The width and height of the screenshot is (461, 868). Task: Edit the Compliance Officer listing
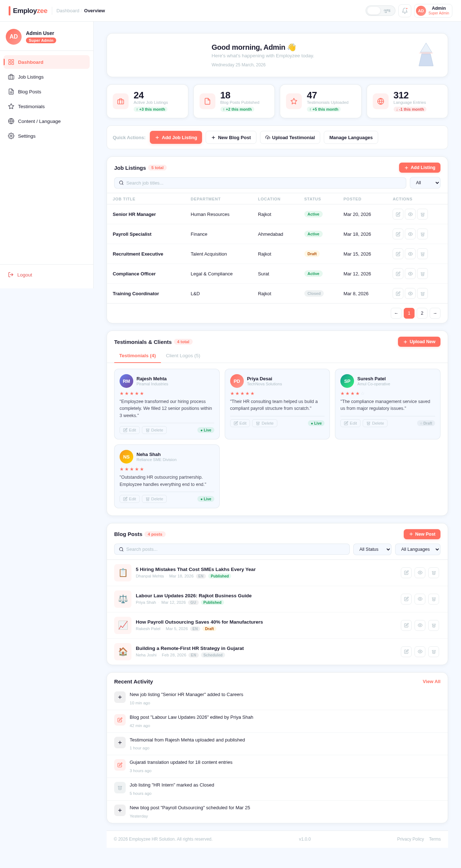coord(398,274)
